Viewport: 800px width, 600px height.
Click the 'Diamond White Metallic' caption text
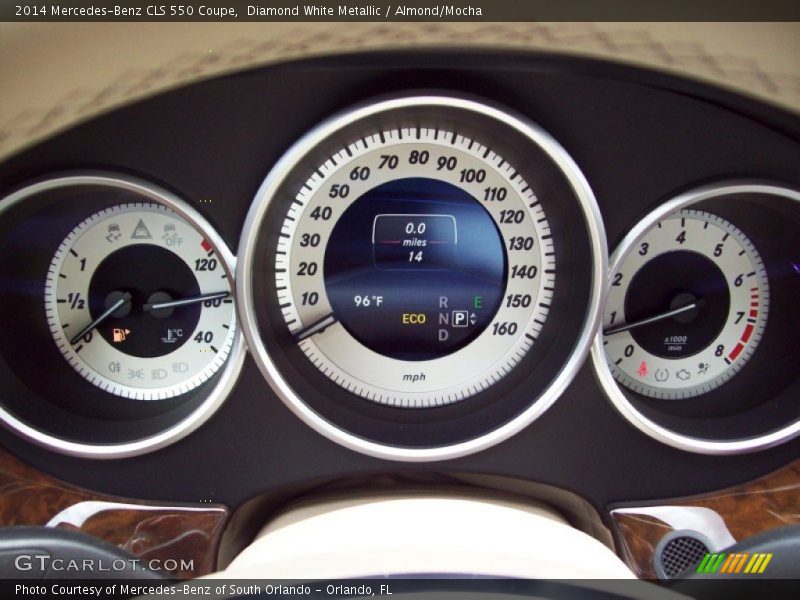click(314, 10)
